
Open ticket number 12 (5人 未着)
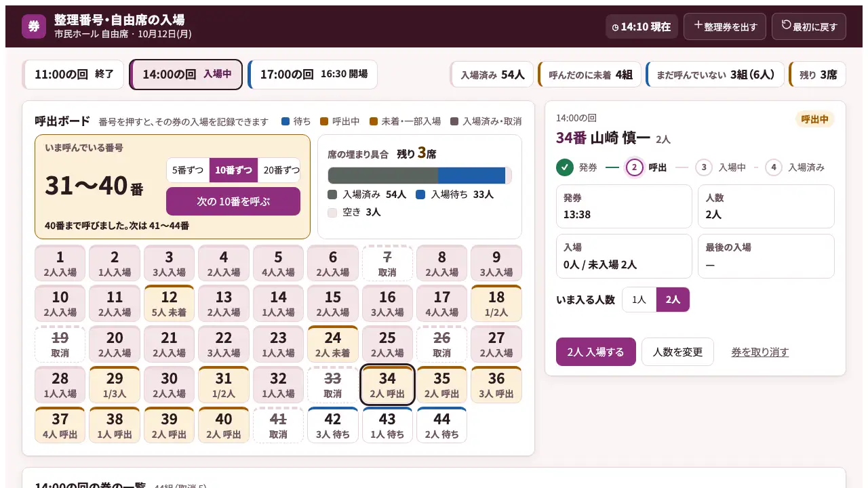169,304
